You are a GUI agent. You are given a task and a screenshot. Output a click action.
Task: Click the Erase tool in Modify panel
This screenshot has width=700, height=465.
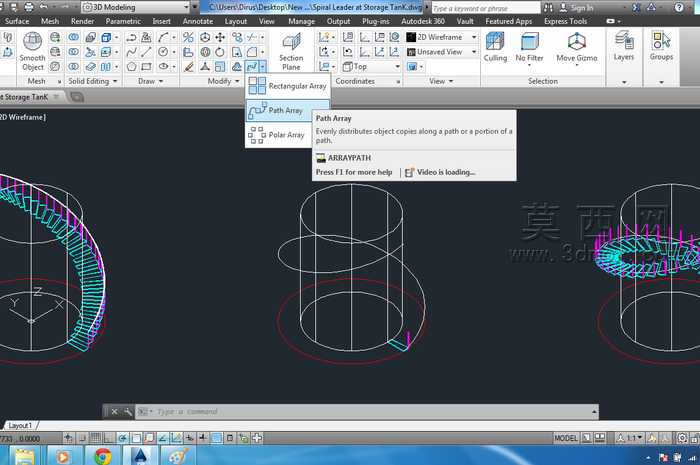(x=189, y=67)
